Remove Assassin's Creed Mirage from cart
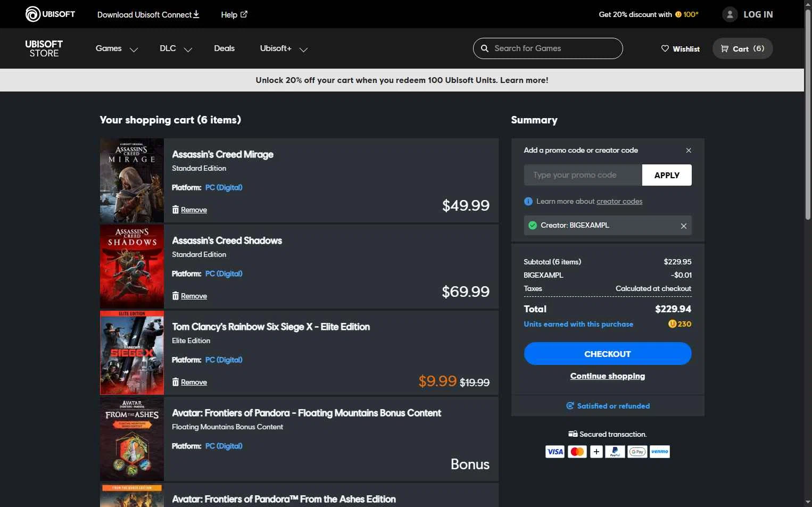Screen dimensions: 812x507 click(x=194, y=210)
